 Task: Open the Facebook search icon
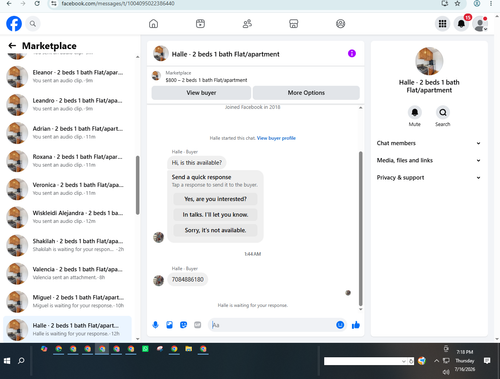coord(33,24)
